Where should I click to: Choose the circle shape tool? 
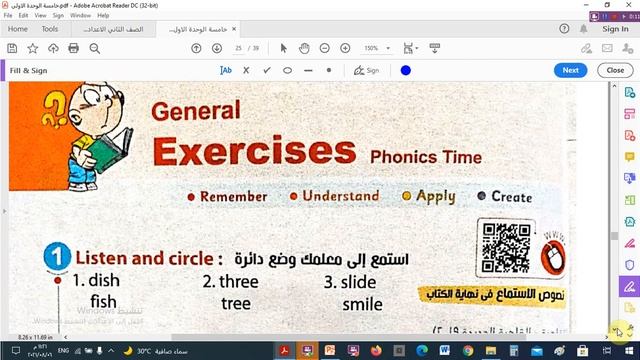point(287,70)
